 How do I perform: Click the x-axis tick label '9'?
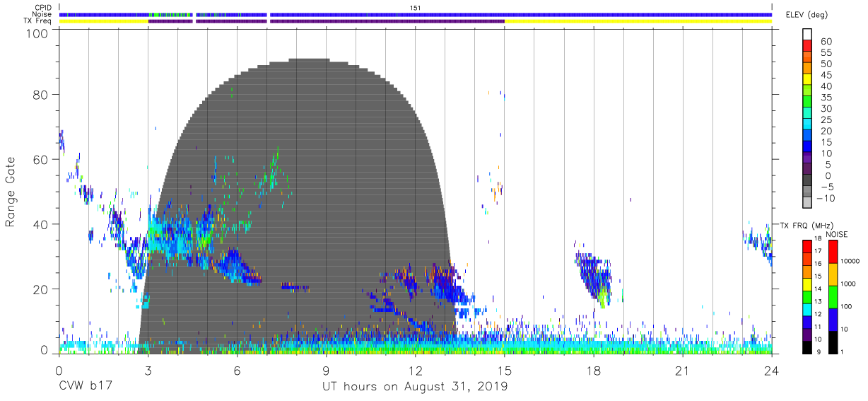pos(327,372)
